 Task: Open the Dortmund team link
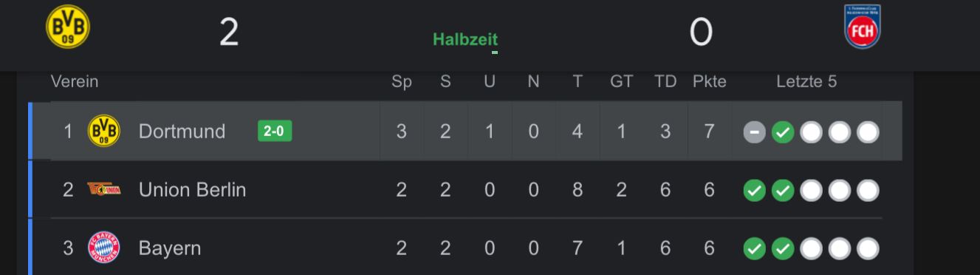(182, 131)
